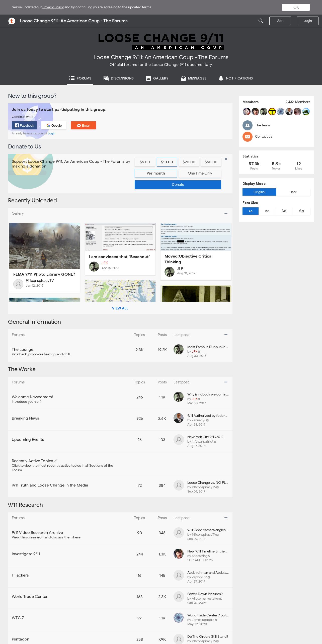Image resolution: width=322 pixels, height=644 pixels.
Task: Open kennedyu avatar in Breaking News row
Action: [x=179, y=418]
